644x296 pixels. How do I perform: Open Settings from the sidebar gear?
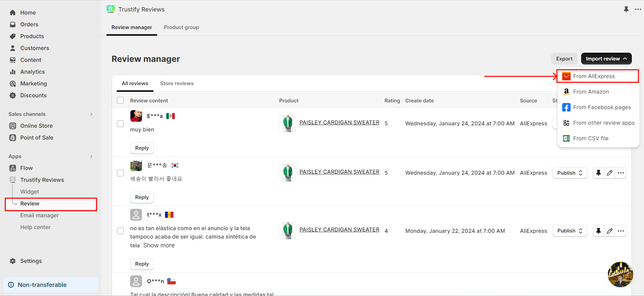click(31, 261)
